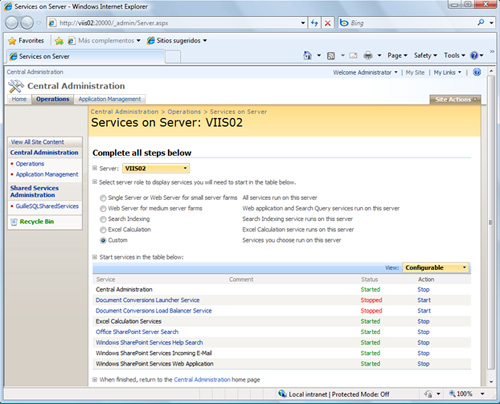Click the Central Administration tools icon

click(16, 86)
